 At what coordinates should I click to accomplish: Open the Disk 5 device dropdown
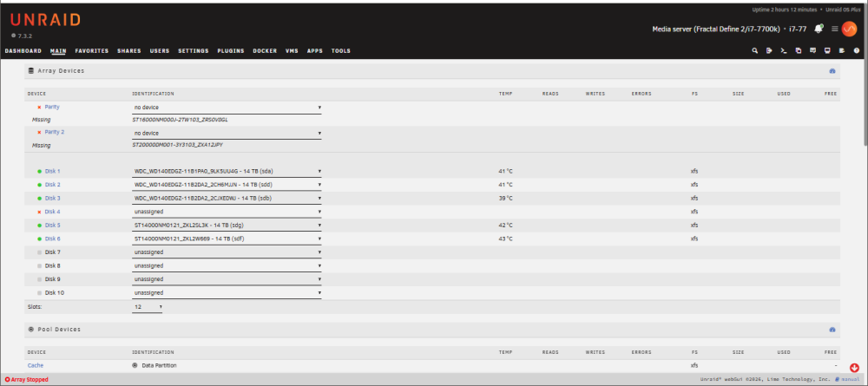point(227,225)
